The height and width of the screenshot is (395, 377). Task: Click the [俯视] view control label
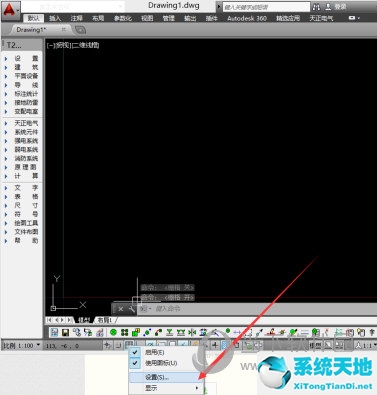[63, 45]
